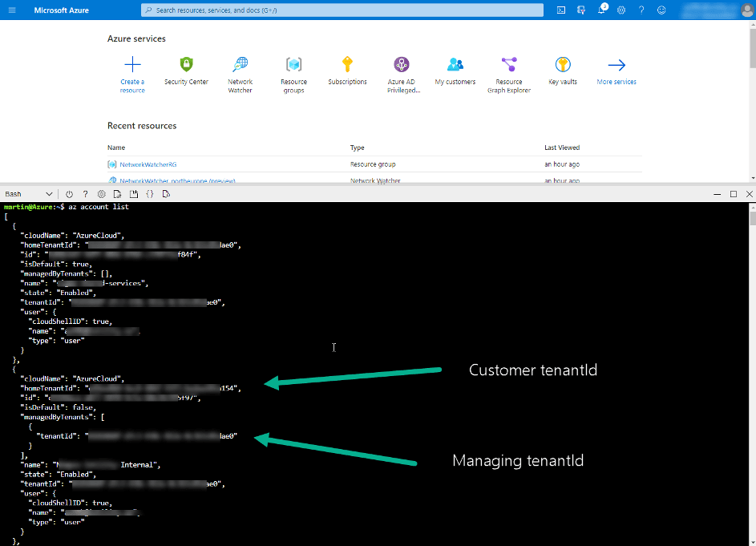Open the notifications bell
This screenshot has width=756, height=546.
[x=602, y=10]
